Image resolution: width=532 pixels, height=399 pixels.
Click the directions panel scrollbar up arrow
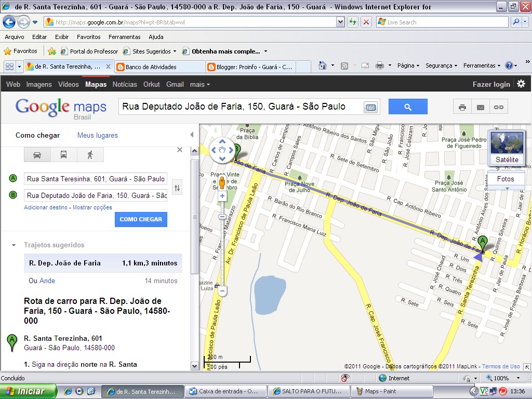194,151
